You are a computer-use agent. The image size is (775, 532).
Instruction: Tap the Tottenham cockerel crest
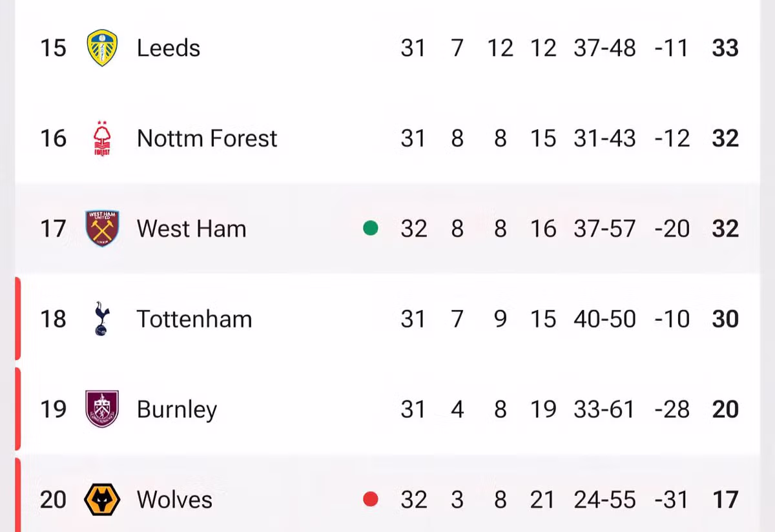pos(102,319)
